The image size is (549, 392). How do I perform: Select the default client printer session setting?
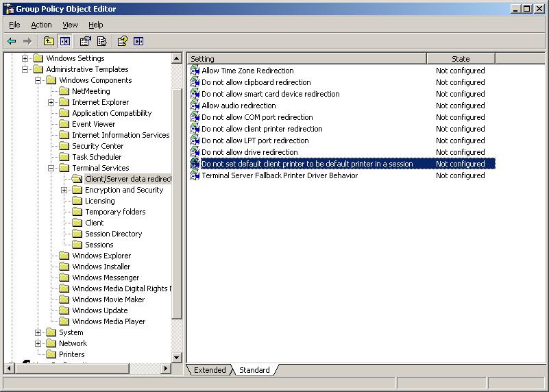307,164
